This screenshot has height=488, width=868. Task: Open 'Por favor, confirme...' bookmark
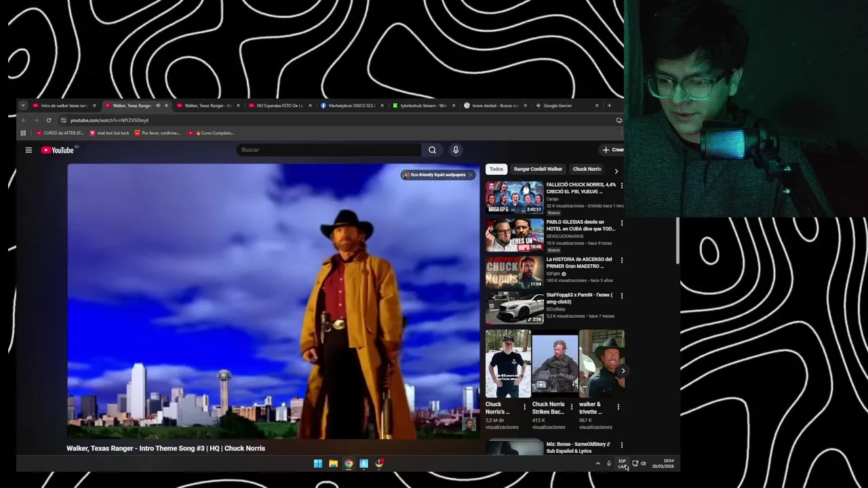(x=157, y=133)
